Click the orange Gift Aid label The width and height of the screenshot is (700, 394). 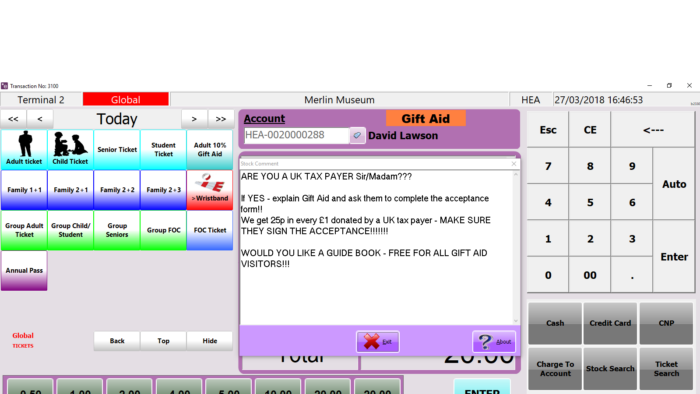click(425, 119)
